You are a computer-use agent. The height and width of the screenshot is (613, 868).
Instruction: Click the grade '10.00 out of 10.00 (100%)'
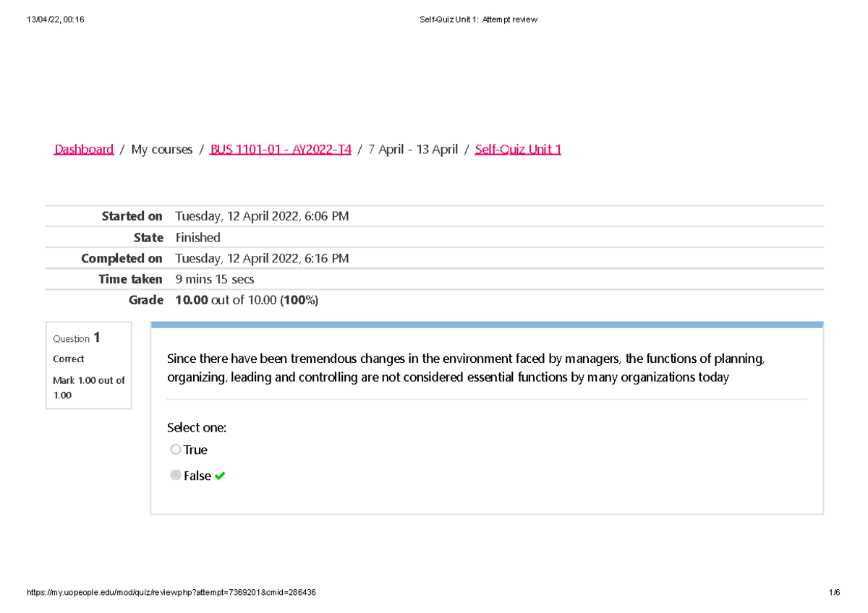[247, 300]
